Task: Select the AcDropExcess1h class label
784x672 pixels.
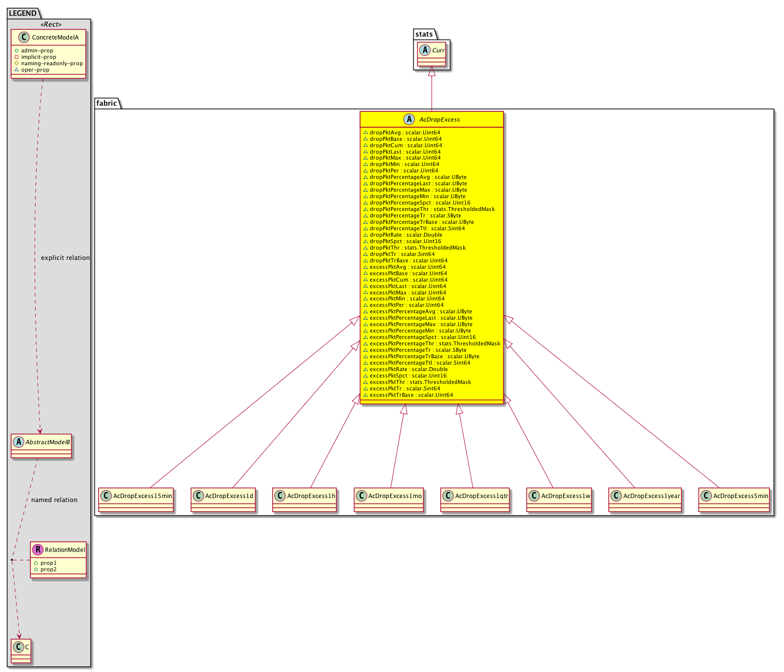Action: (x=311, y=496)
